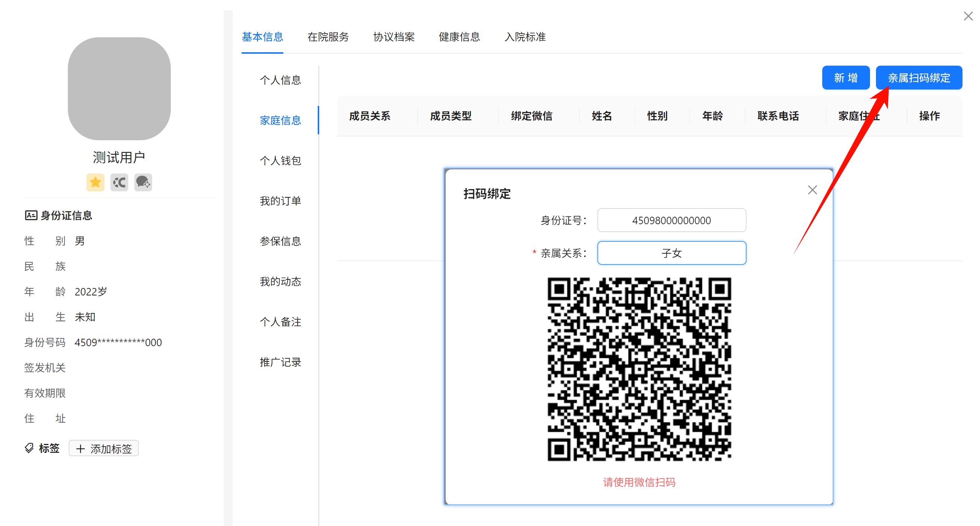
Task: Open the 健康信息 tab
Action: (x=459, y=37)
